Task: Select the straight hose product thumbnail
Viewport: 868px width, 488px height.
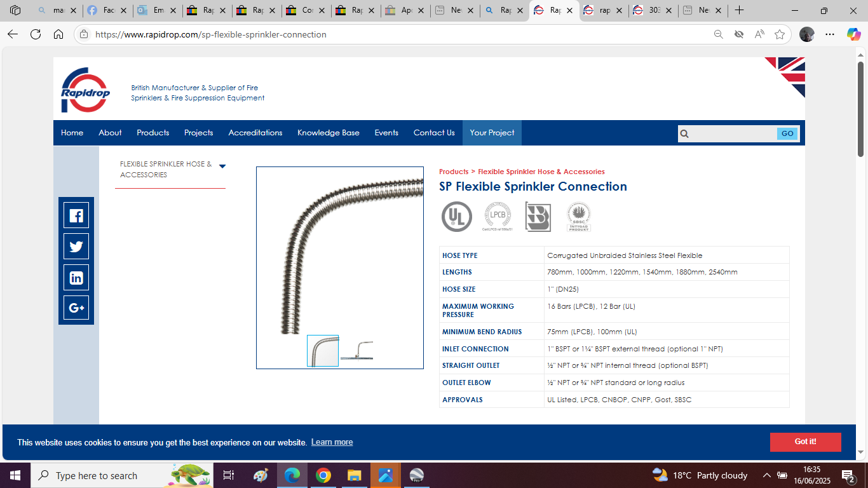Action: pyautogui.click(x=356, y=351)
